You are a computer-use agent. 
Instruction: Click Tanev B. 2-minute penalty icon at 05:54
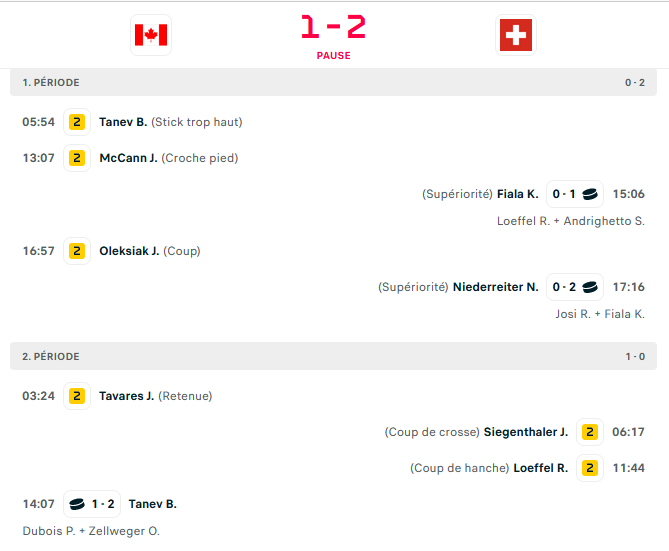(77, 122)
